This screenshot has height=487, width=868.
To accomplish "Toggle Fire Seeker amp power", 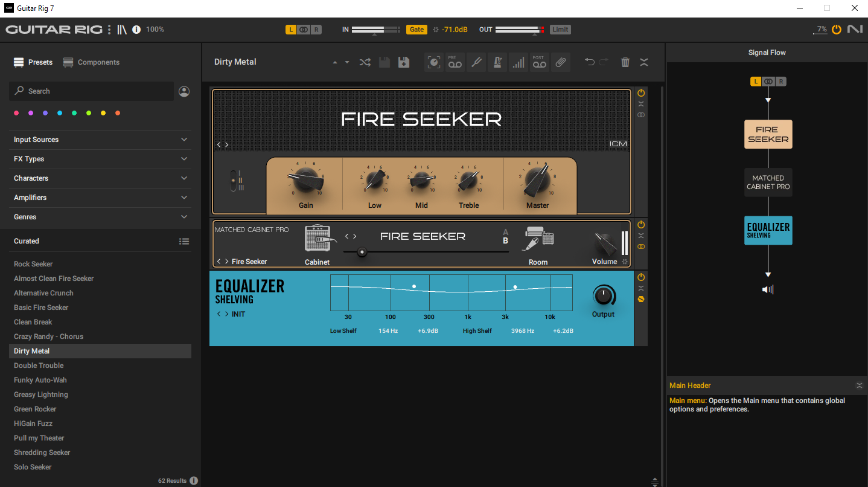I will click(641, 93).
